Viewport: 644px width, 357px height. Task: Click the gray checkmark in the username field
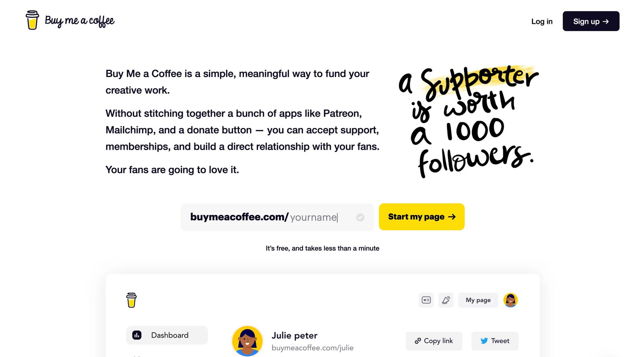(x=360, y=217)
